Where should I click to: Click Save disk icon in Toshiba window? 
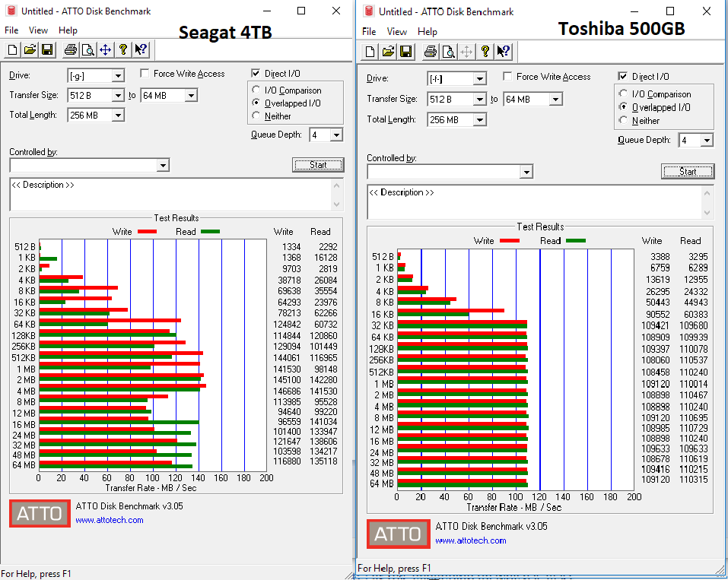pos(405,52)
